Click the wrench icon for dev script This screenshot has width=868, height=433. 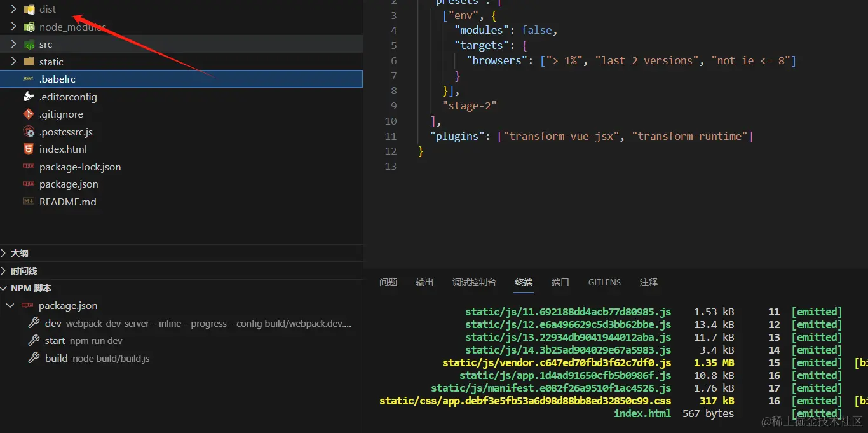click(x=34, y=323)
